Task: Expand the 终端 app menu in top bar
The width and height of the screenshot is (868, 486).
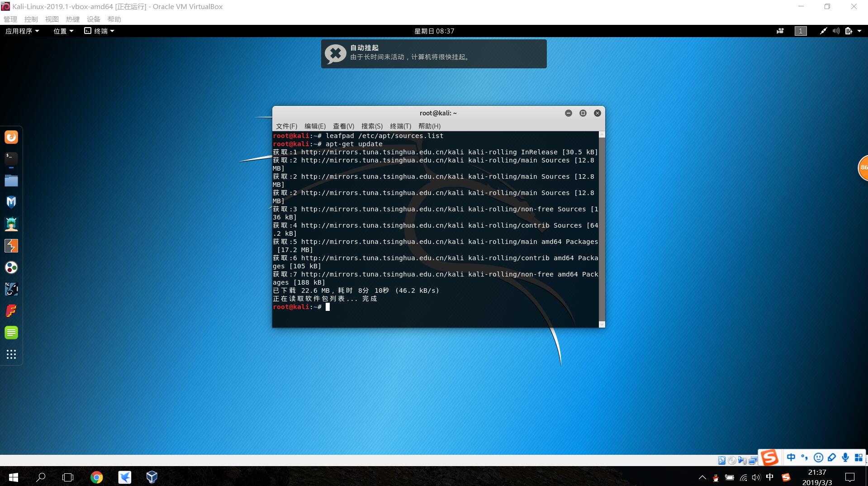Action: pos(99,31)
